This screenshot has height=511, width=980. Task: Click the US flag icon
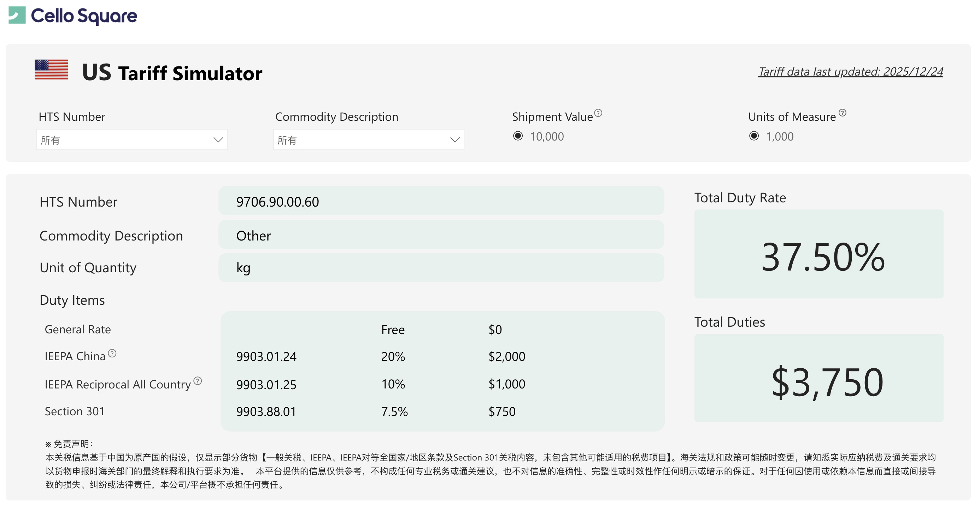[x=51, y=70]
